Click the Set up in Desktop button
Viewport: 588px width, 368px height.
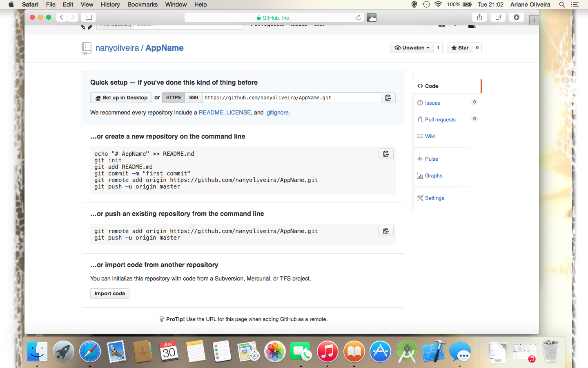pyautogui.click(x=121, y=98)
